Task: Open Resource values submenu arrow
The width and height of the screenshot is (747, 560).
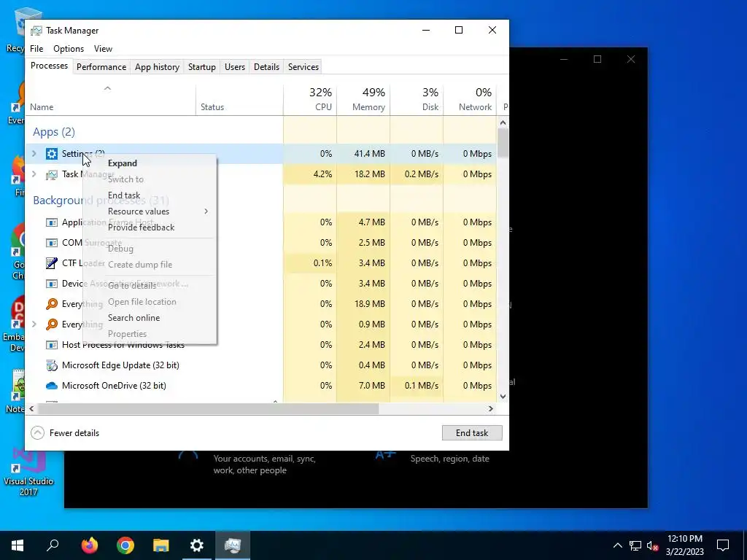Action: coord(206,211)
